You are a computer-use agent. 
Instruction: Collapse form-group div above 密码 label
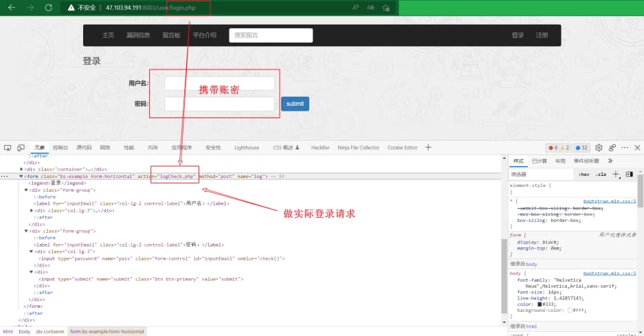tap(26, 231)
